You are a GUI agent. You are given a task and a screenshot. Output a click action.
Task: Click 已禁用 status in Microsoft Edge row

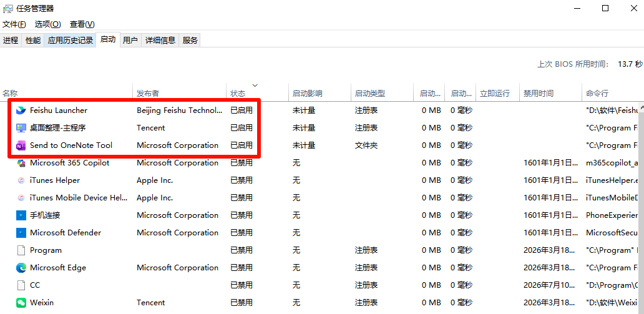241,268
